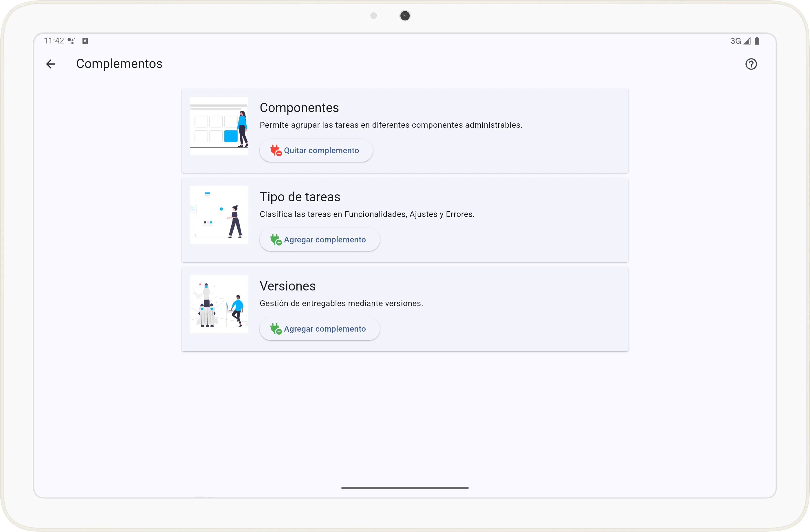Click the notification dots icon in status bar
810x532 pixels.
click(71, 41)
